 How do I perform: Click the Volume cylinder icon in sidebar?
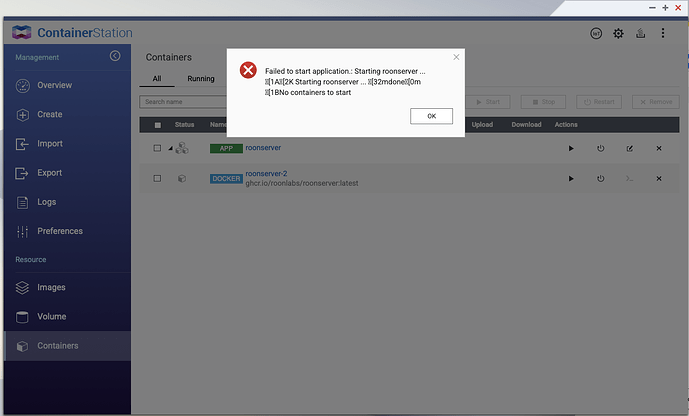point(22,317)
